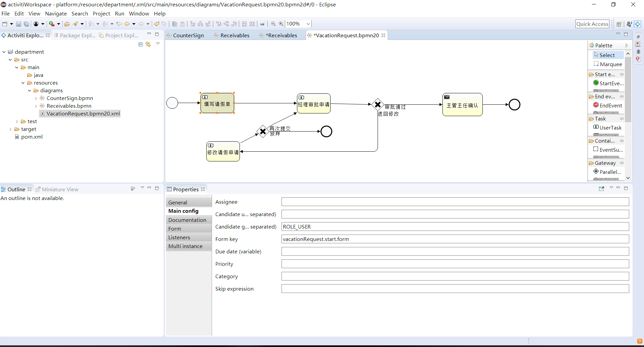Image resolution: width=644 pixels, height=347 pixels.
Task: Click the Save toolbar icon
Action: pyautogui.click(x=18, y=24)
